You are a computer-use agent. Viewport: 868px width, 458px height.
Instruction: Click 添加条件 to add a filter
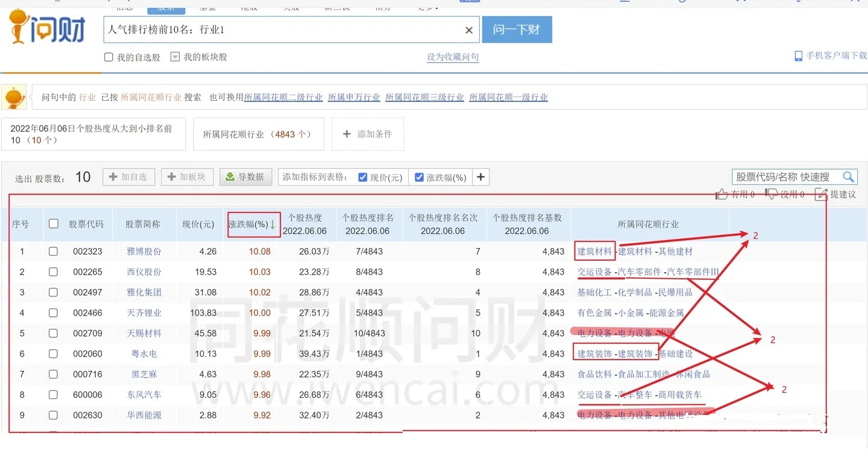pos(368,134)
